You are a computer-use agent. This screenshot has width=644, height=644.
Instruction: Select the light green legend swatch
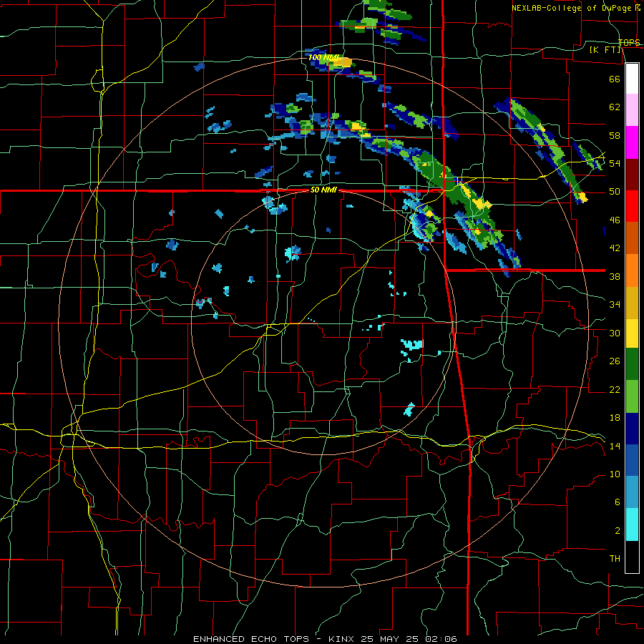632,396
